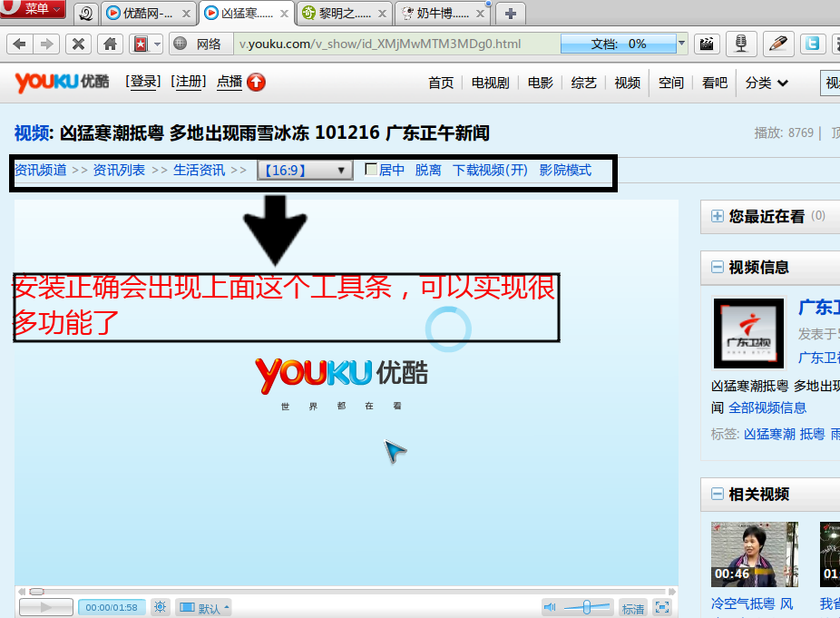Click the brightness settings icon in player
840x618 pixels.
[x=160, y=607]
